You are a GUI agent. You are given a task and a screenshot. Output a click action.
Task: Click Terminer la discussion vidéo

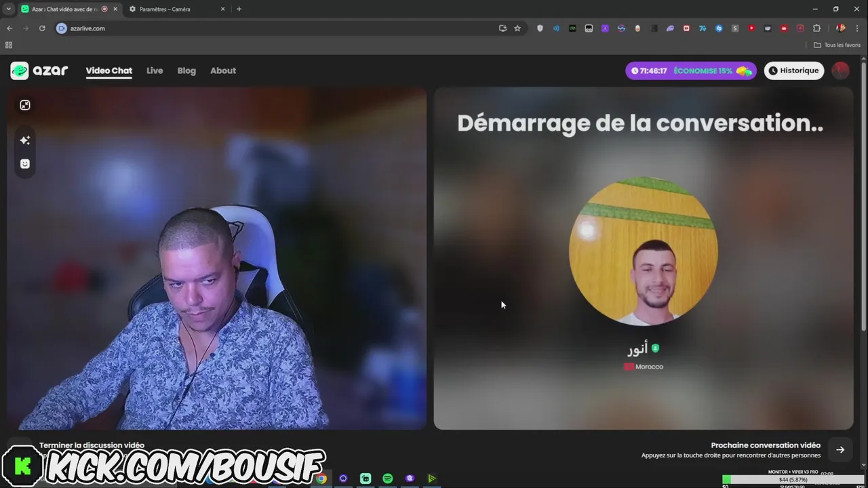[92, 445]
